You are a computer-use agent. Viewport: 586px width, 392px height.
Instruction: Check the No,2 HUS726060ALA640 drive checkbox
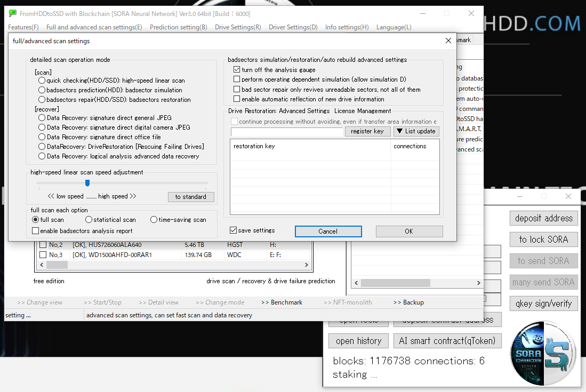pyautogui.click(x=43, y=245)
